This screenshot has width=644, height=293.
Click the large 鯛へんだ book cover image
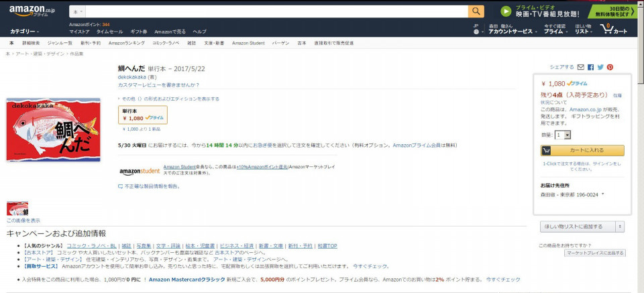tap(54, 129)
